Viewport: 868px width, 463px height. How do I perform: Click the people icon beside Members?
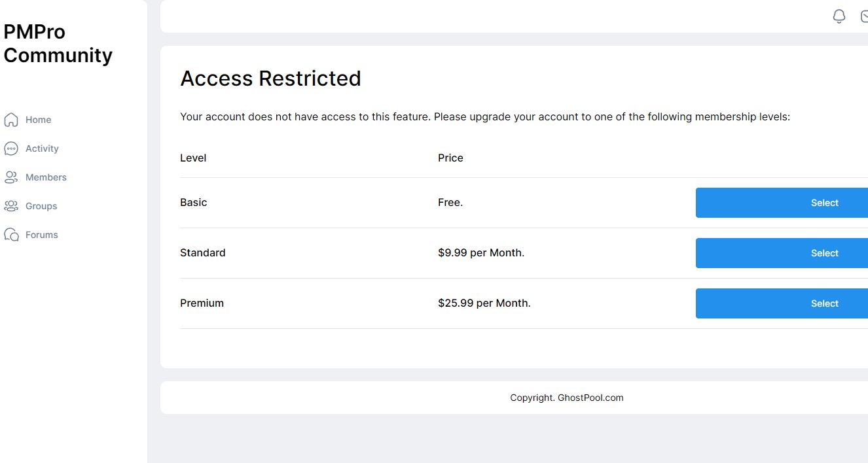(11, 177)
